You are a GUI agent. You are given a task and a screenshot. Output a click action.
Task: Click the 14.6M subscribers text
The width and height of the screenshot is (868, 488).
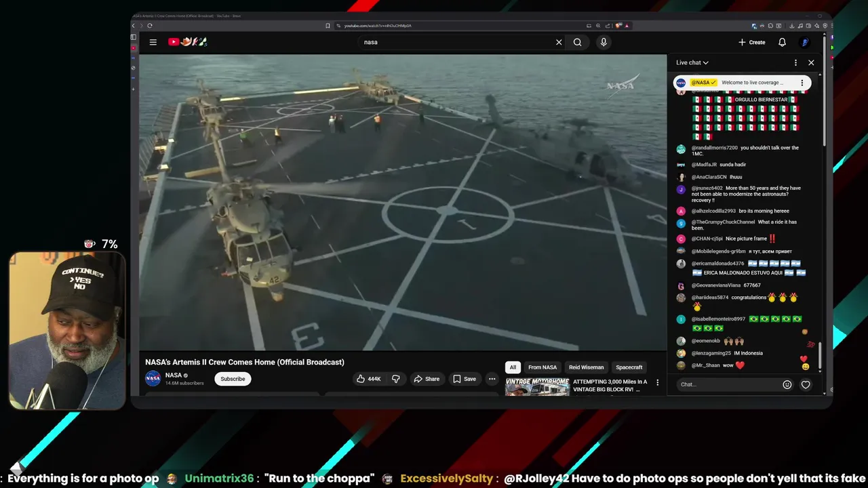[x=184, y=383]
